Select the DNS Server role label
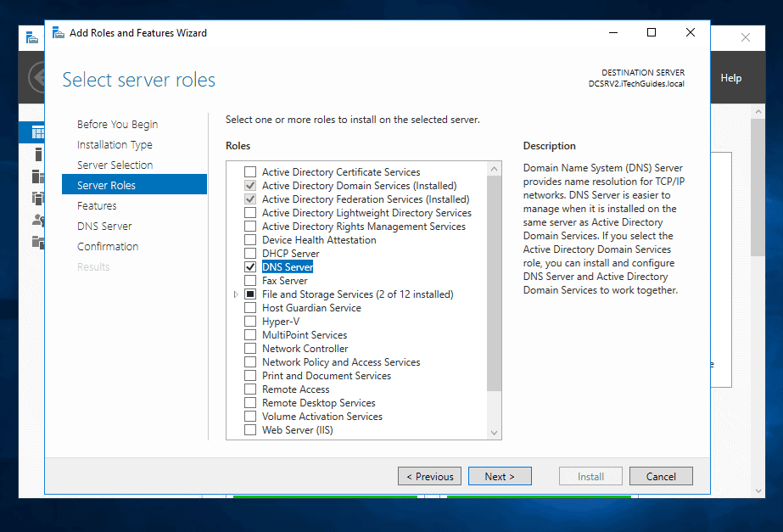The height and width of the screenshot is (532, 783). (x=288, y=266)
